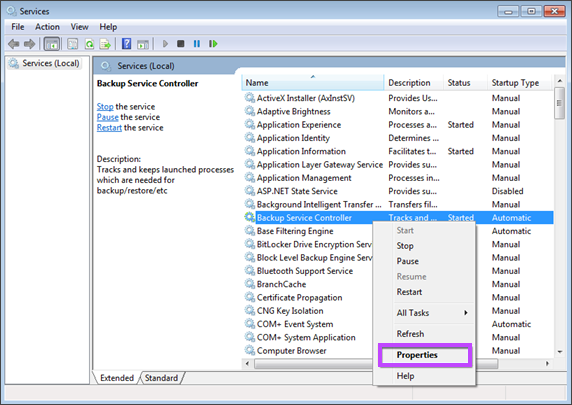Click the Export List toolbar icon
The height and width of the screenshot is (405, 572).
[105, 44]
